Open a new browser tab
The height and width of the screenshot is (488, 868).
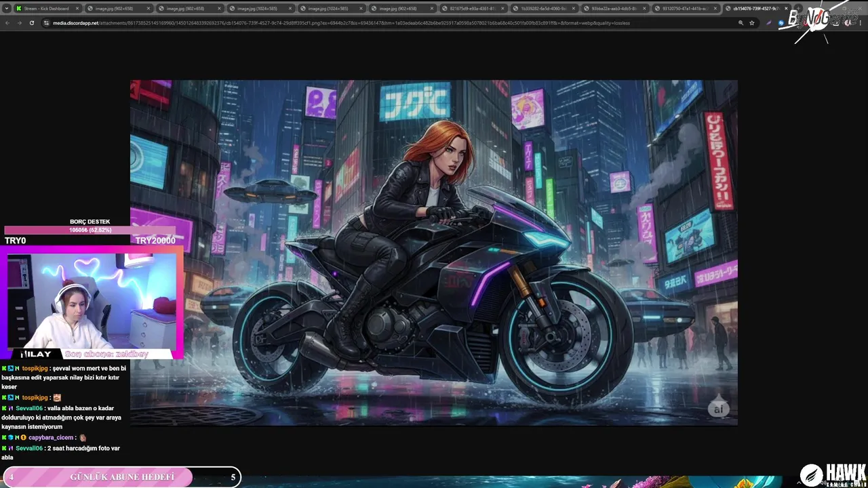[799, 9]
